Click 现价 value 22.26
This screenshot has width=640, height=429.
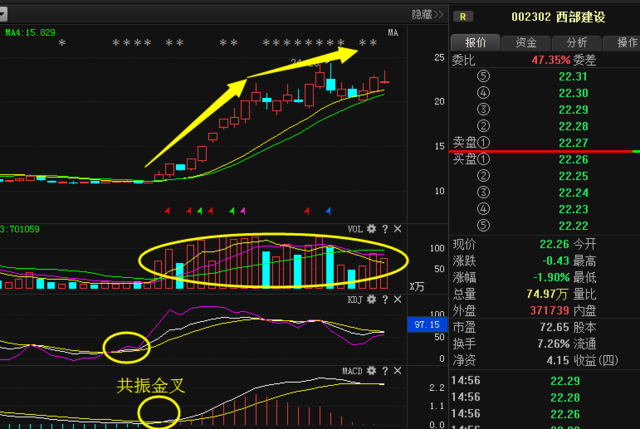click(554, 245)
